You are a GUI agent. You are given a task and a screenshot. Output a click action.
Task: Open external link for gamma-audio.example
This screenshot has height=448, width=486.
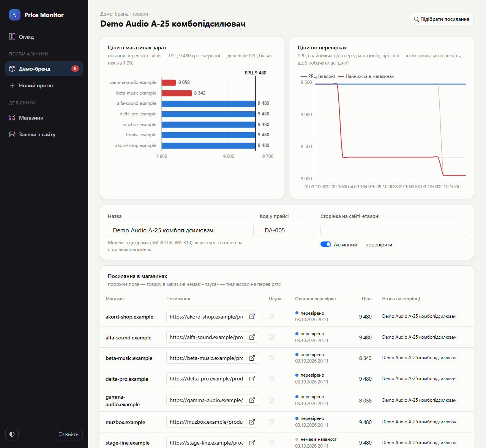(x=252, y=400)
